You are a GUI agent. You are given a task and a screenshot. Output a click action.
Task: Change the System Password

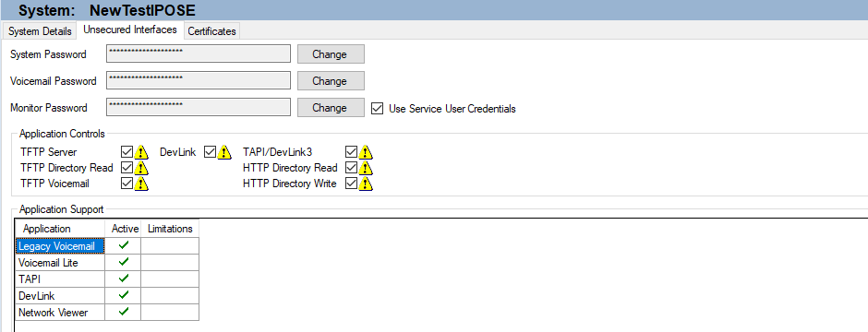coord(331,54)
